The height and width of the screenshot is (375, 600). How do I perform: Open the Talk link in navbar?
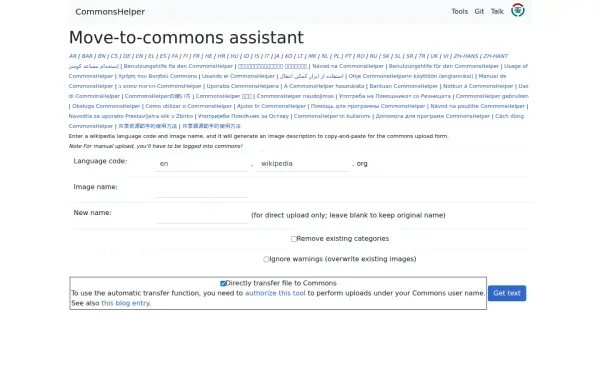tap(497, 11)
